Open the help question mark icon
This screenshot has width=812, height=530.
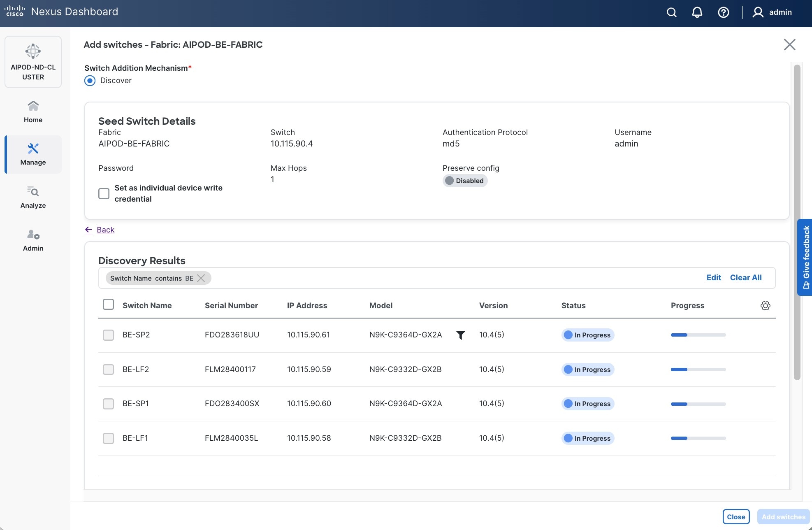tap(723, 12)
